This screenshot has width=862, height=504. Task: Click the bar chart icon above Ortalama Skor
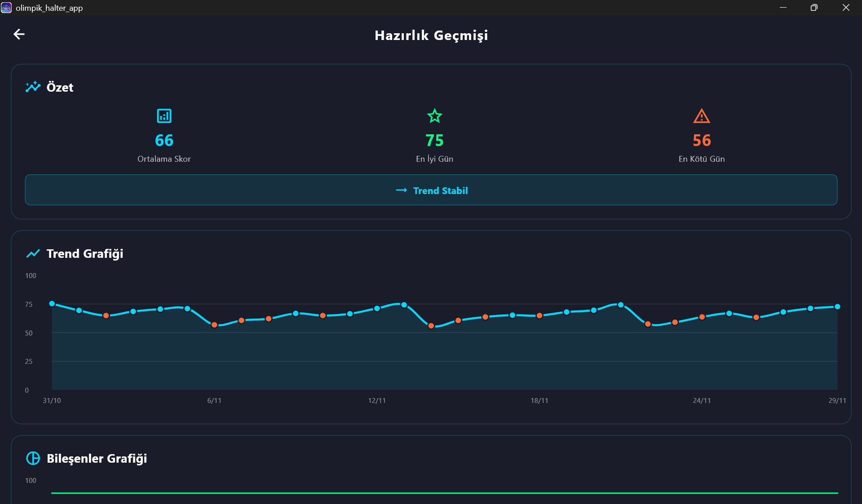pyautogui.click(x=164, y=116)
